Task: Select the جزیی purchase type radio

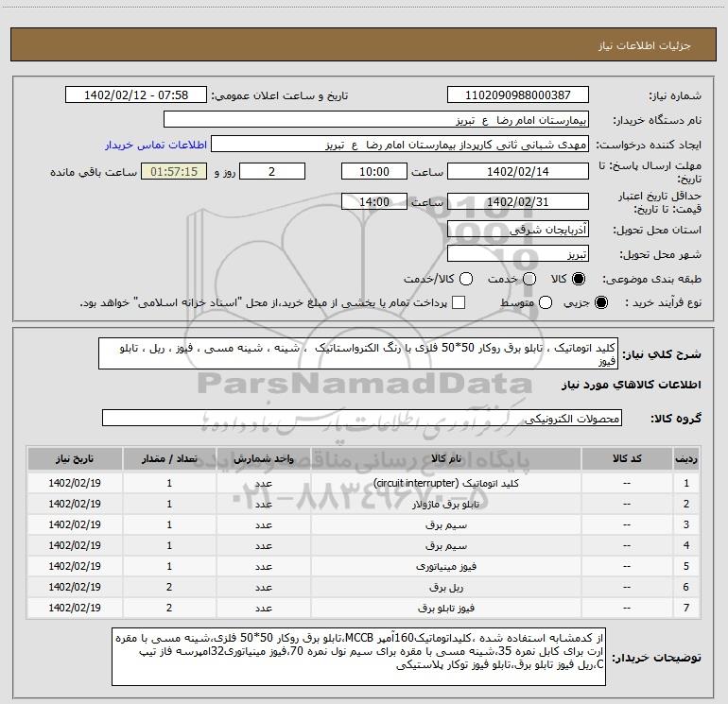Action: 600,302
